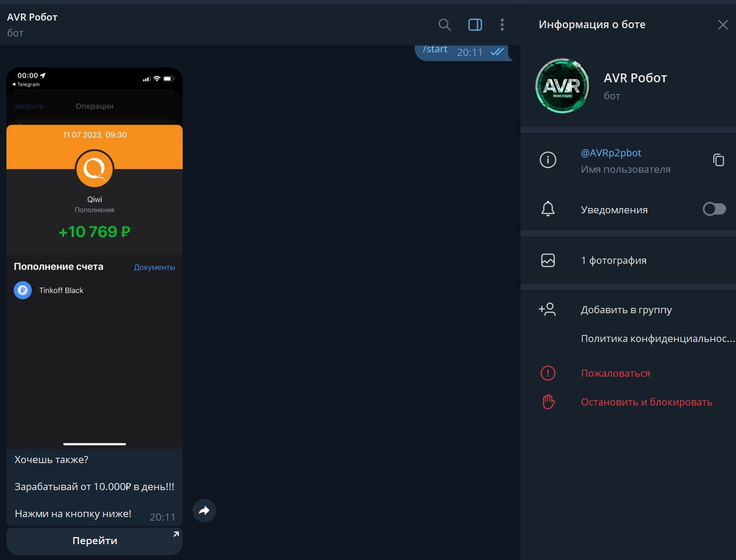Screen dimensions: 736x560
Task: Click the add-user icon
Action: 547,310
